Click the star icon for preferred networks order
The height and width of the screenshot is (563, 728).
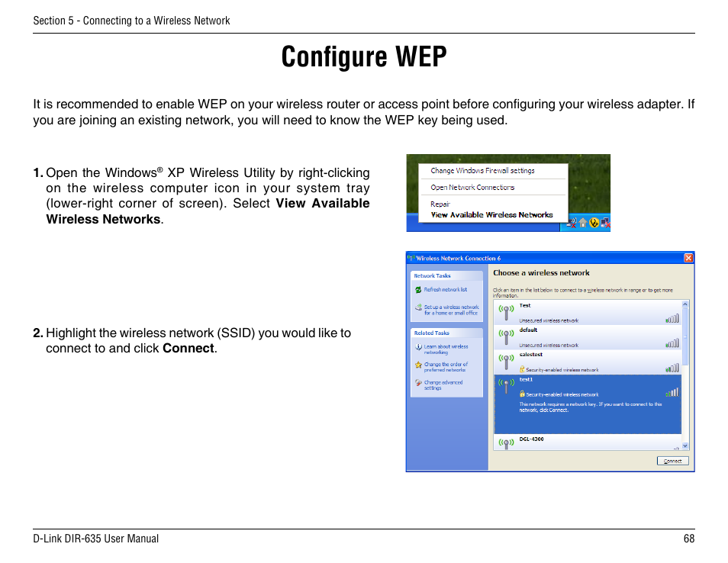click(x=418, y=365)
